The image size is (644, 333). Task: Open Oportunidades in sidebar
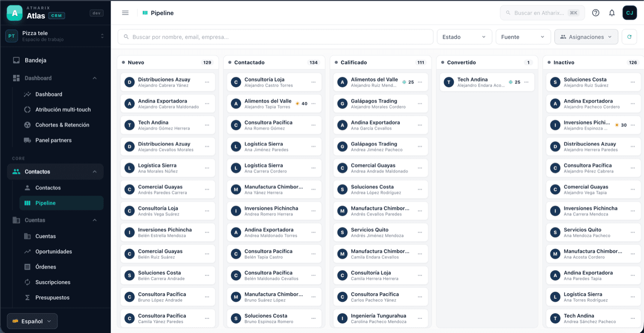(61, 252)
